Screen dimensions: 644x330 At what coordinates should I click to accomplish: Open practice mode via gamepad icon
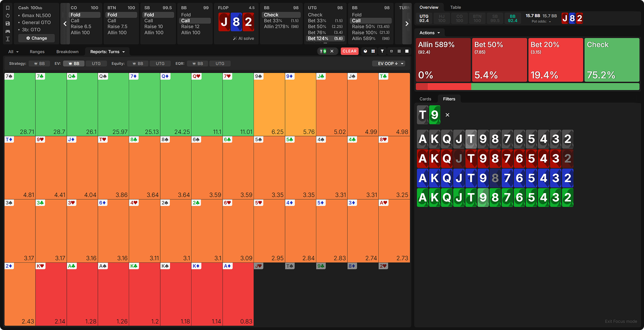tap(8, 31)
